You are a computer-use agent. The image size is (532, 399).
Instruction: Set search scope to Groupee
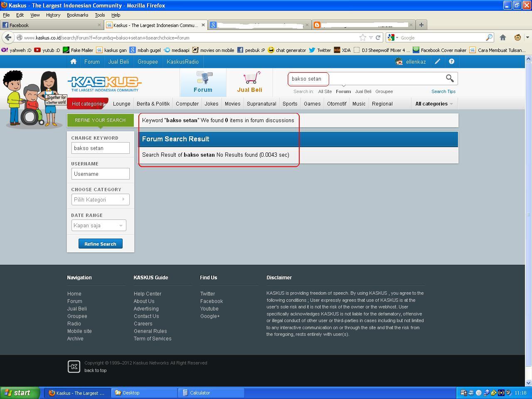tap(384, 91)
